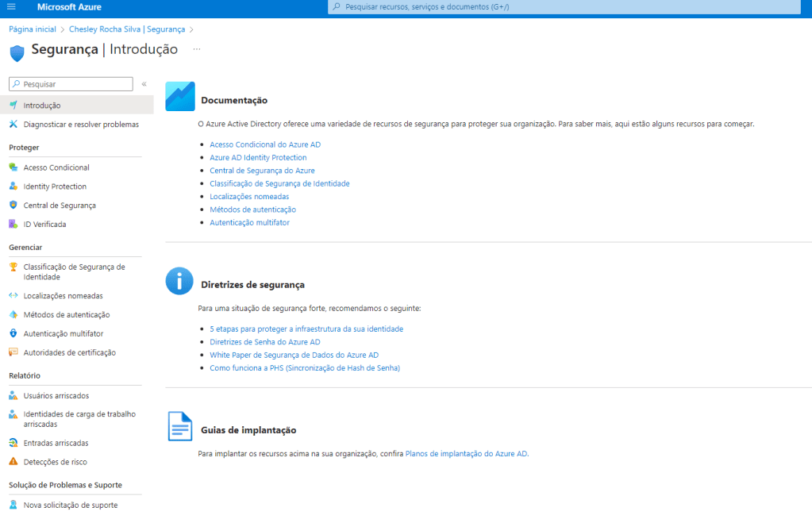
Task: Click the Autenticação multifator lock icon
Action: click(x=13, y=334)
